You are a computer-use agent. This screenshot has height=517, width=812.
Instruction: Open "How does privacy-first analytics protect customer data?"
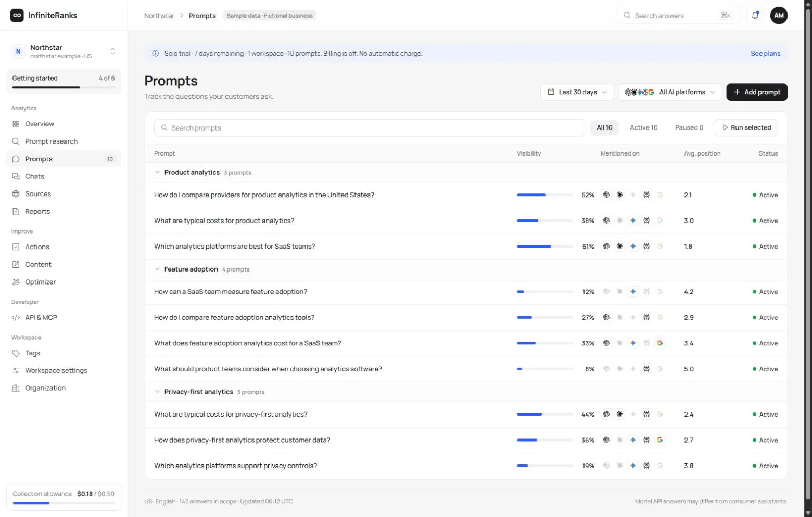click(x=242, y=441)
